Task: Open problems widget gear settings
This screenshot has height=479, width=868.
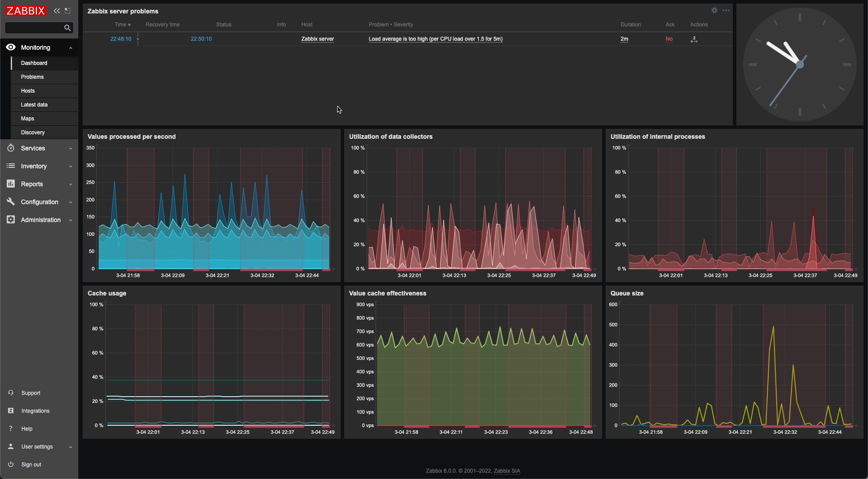Action: [714, 10]
